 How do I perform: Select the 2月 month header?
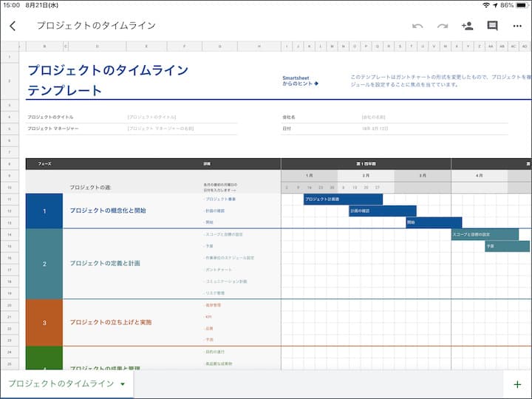coord(366,176)
